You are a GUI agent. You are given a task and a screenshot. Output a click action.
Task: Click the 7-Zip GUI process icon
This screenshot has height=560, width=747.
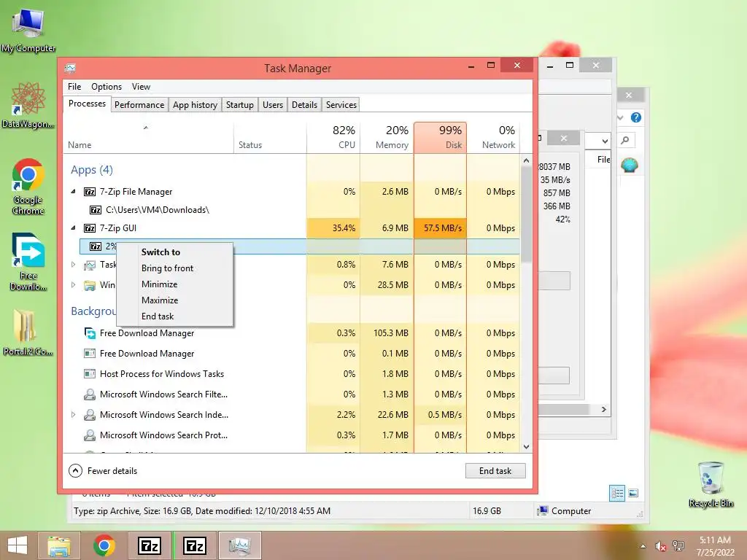90,228
